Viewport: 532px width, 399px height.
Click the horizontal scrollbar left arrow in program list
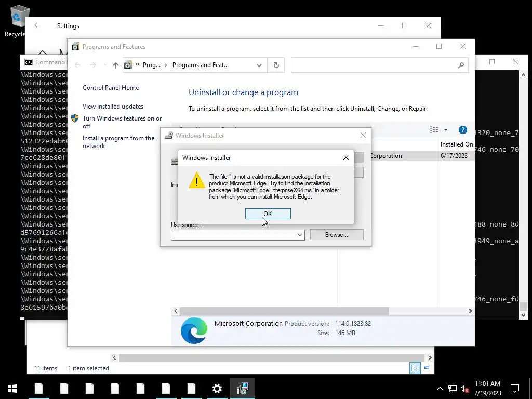[176, 311]
